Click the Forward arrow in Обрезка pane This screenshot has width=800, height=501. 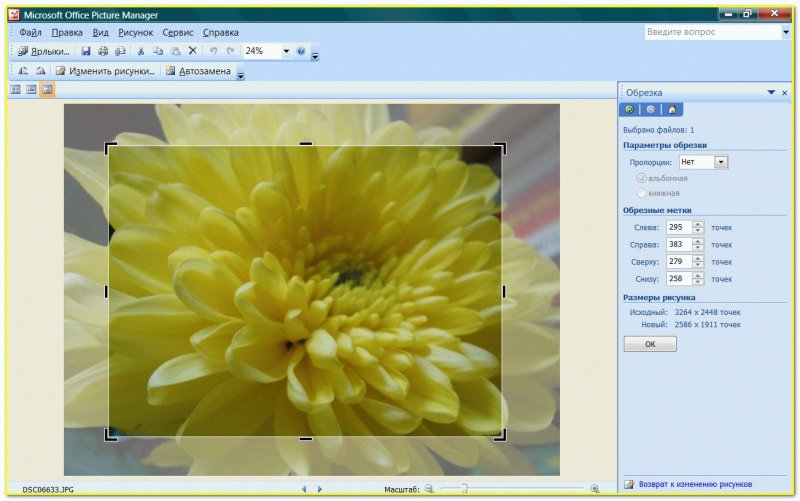pyautogui.click(x=651, y=109)
